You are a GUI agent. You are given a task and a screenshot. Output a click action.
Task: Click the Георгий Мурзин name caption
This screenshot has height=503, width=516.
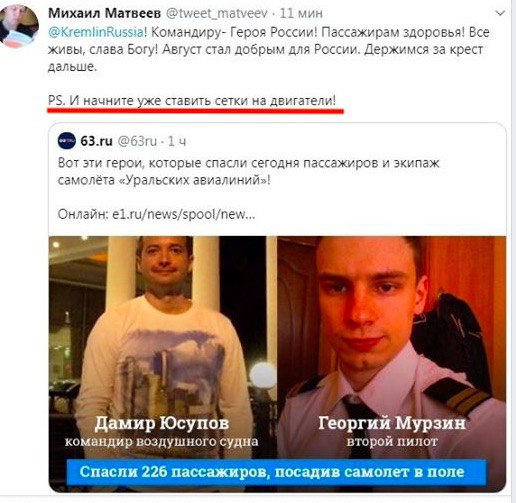coord(392,423)
